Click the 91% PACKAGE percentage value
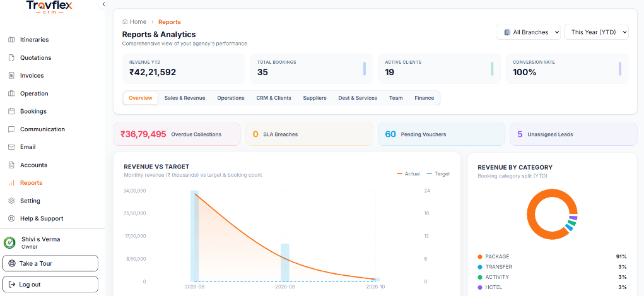 point(621,256)
